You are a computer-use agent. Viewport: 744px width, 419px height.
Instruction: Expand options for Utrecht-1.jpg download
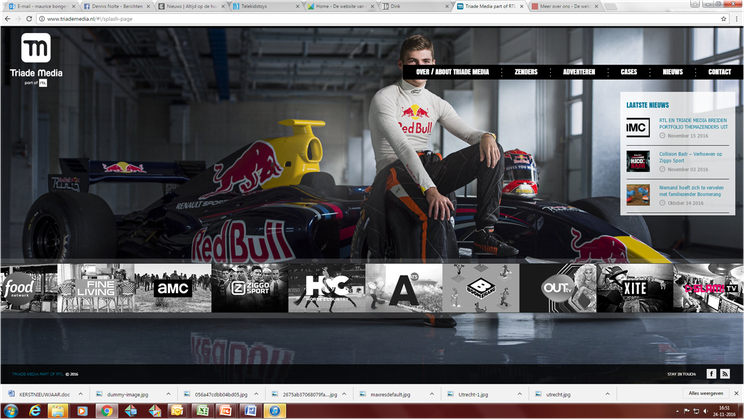520,394
